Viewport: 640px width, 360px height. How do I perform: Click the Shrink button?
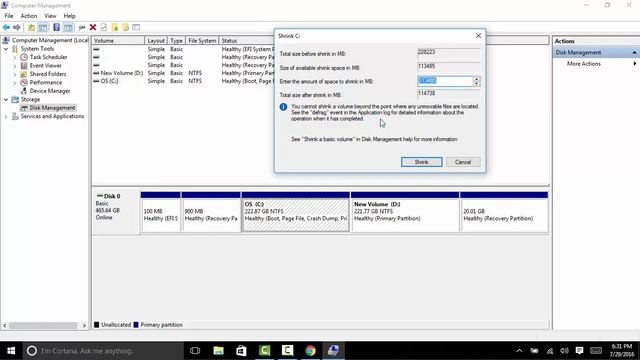422,162
